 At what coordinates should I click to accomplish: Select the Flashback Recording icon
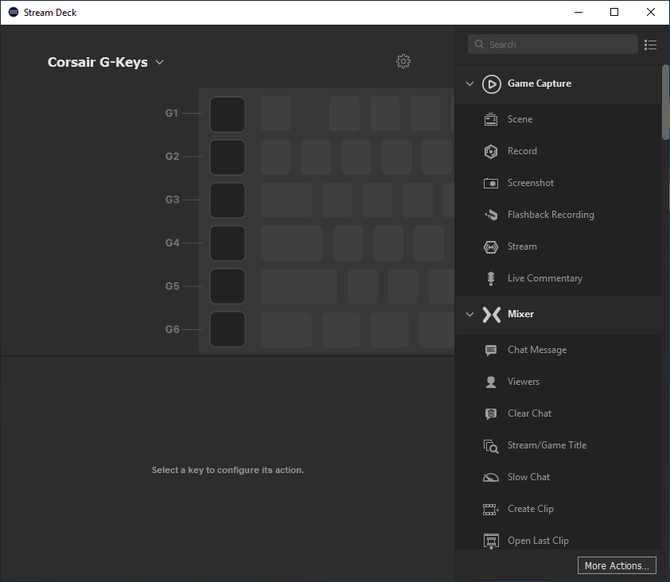point(491,215)
